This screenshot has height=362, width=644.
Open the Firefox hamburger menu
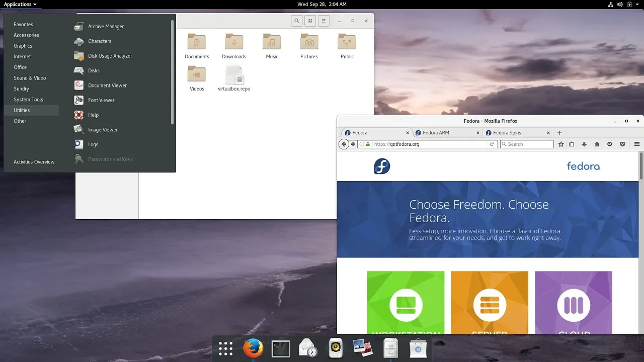(x=636, y=144)
